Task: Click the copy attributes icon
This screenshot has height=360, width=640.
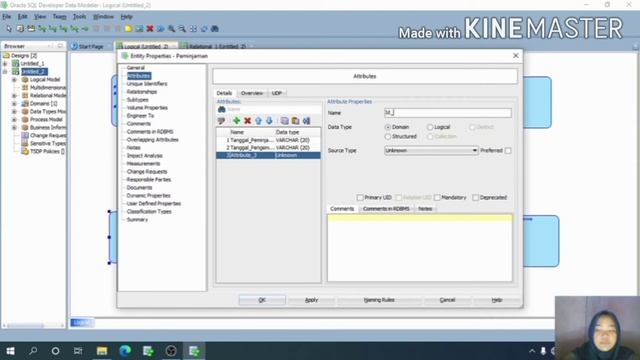Action: 284,120
